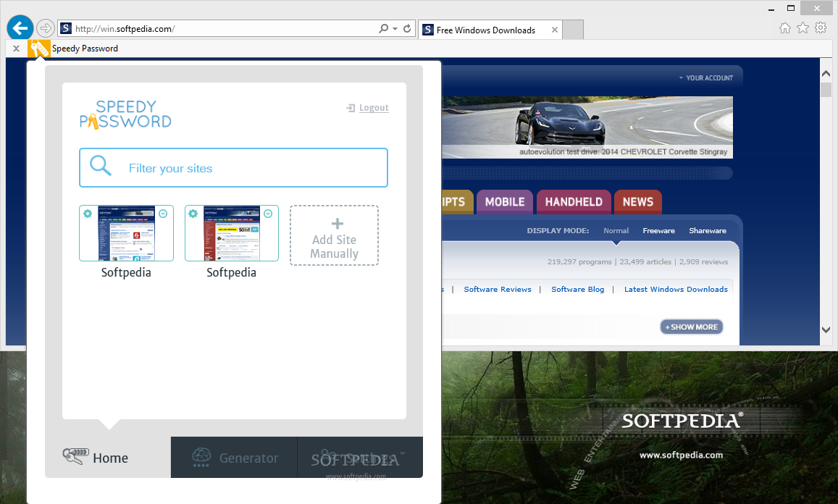This screenshot has width=838, height=504.
Task: Open the Favorites star icon
Action: (x=803, y=28)
